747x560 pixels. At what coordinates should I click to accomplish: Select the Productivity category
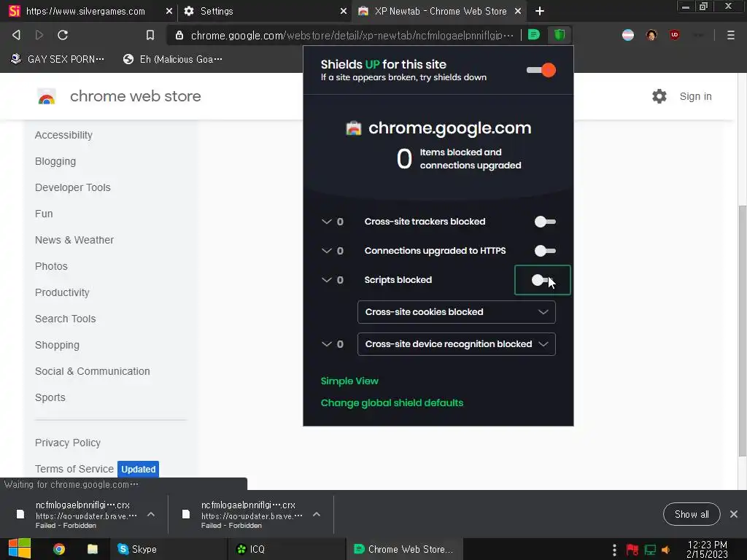point(62,292)
